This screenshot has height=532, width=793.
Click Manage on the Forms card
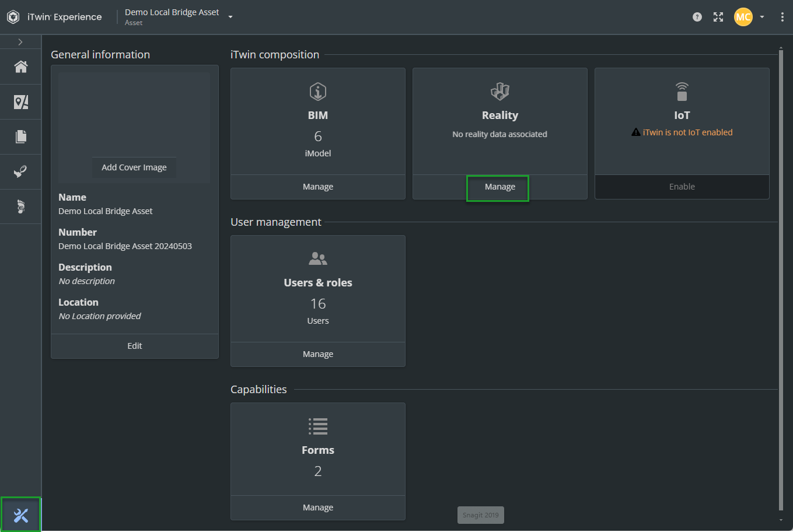(318, 508)
